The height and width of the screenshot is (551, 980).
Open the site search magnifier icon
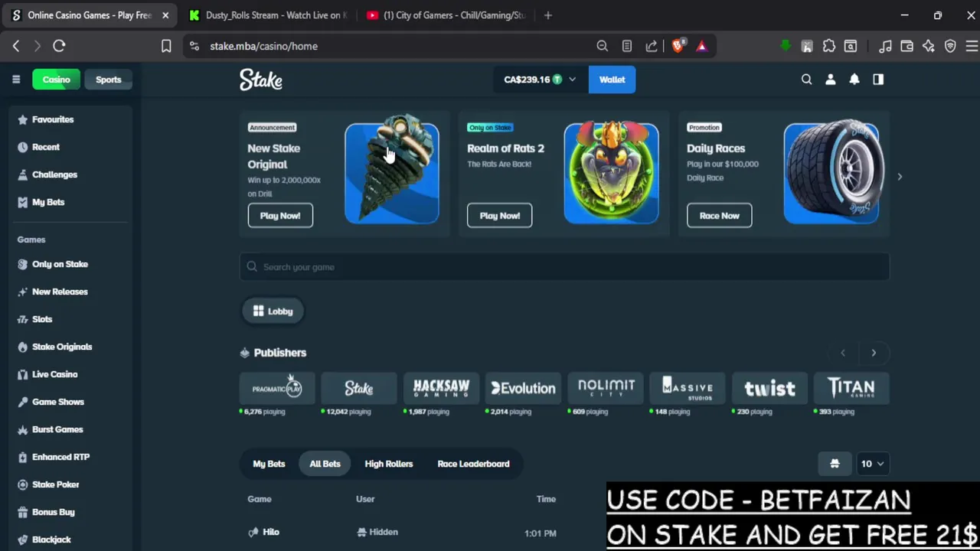(806, 80)
